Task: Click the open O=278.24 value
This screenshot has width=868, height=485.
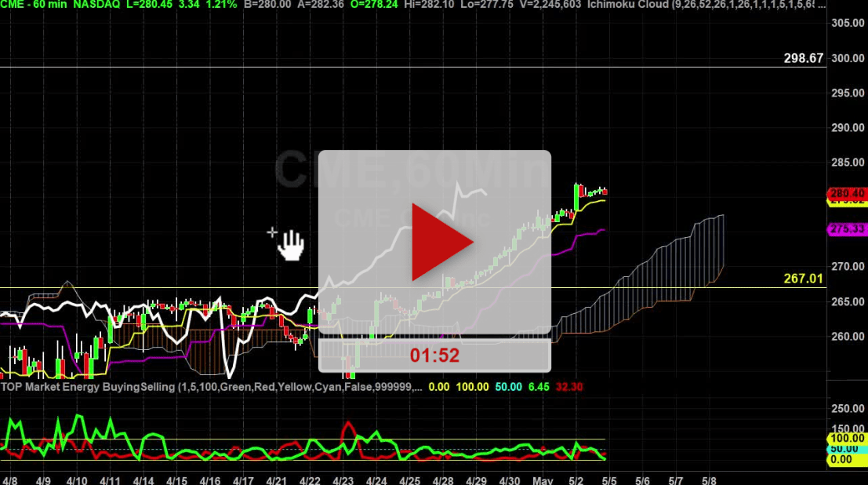Action: click(374, 5)
